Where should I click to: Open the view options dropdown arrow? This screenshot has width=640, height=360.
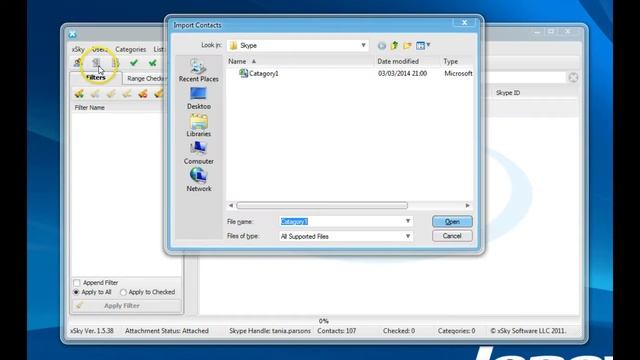click(x=428, y=45)
